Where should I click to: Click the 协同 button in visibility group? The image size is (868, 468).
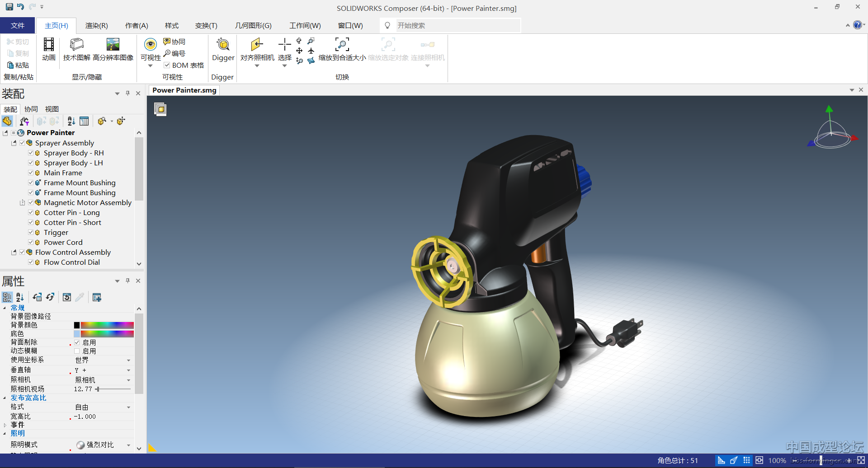(x=175, y=42)
